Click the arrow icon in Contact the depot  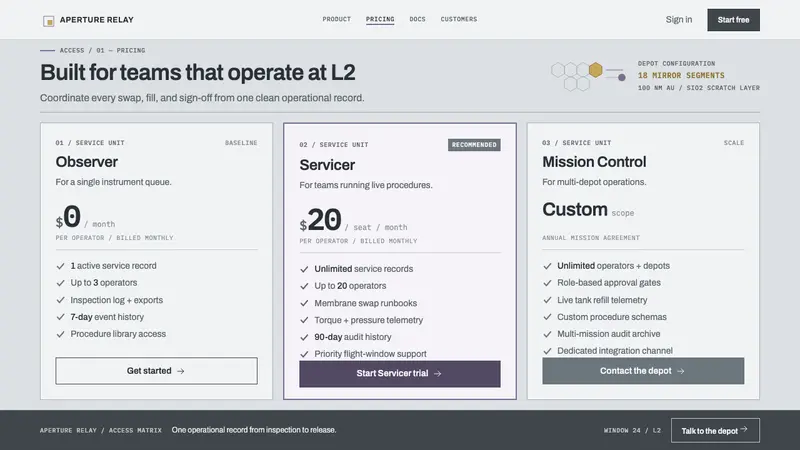tap(681, 371)
